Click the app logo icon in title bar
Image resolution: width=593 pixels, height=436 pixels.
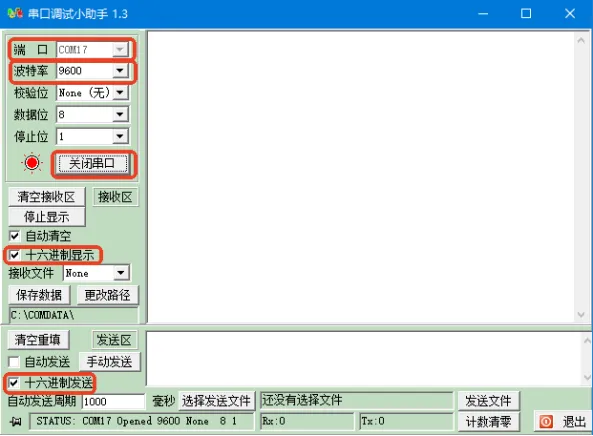pyautogui.click(x=15, y=14)
